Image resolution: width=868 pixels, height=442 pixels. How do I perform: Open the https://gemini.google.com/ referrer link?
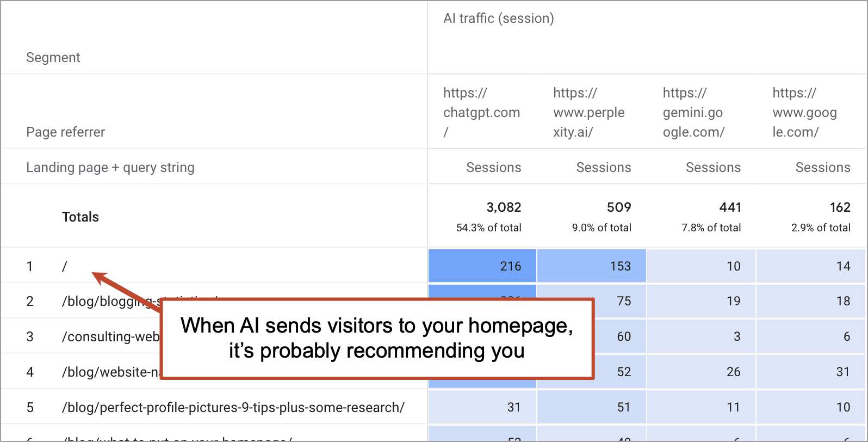click(x=693, y=112)
